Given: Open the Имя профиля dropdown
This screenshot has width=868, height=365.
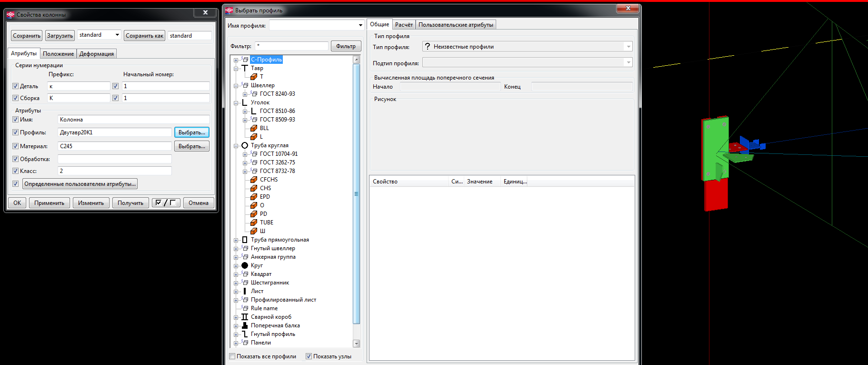Looking at the screenshot, I should coord(360,25).
